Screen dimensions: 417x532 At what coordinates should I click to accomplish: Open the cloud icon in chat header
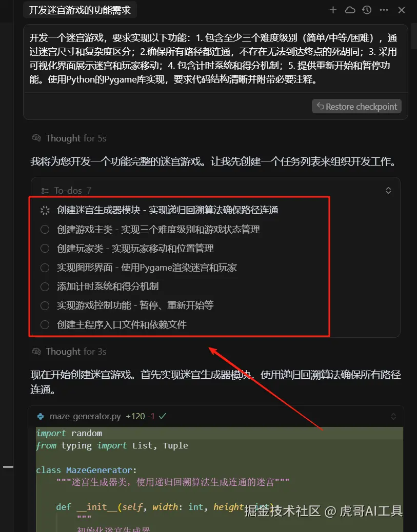point(350,10)
